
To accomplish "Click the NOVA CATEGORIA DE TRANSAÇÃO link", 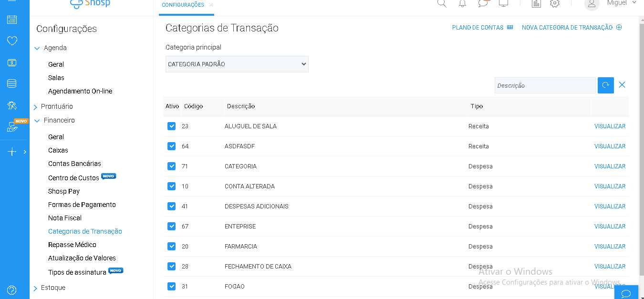I will [x=568, y=27].
